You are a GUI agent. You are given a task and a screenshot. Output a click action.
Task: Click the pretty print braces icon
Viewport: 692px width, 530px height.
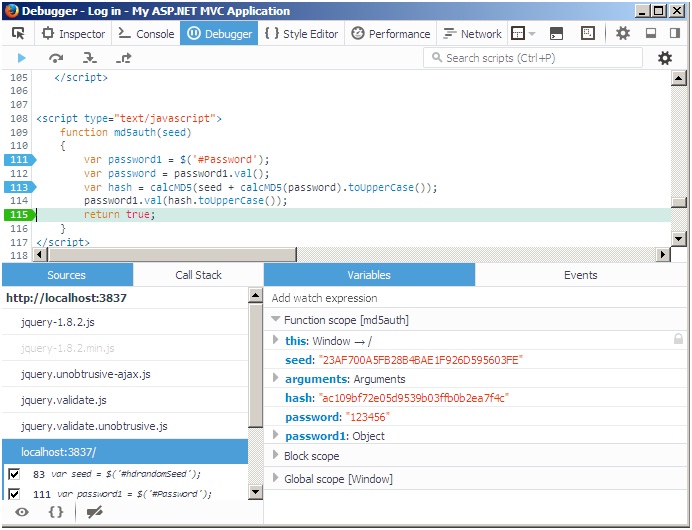click(56, 512)
